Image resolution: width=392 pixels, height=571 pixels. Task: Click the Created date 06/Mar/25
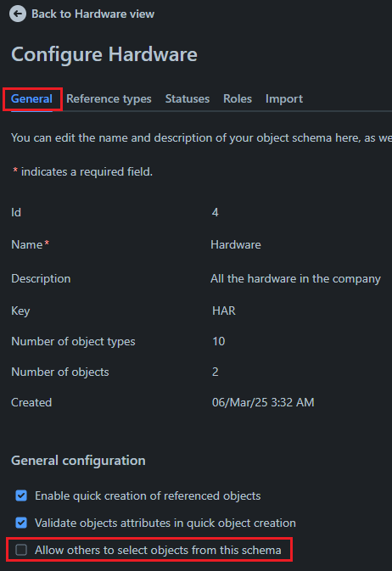pos(238,402)
